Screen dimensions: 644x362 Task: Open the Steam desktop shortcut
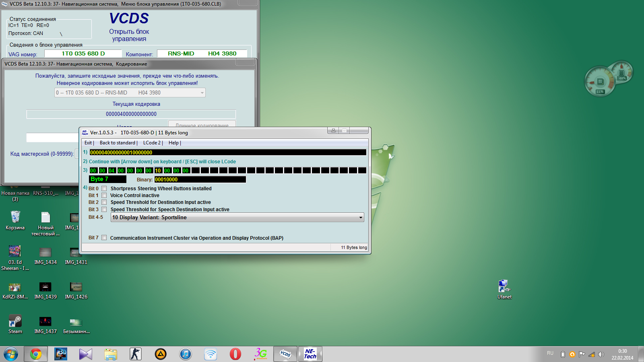pos(15,323)
